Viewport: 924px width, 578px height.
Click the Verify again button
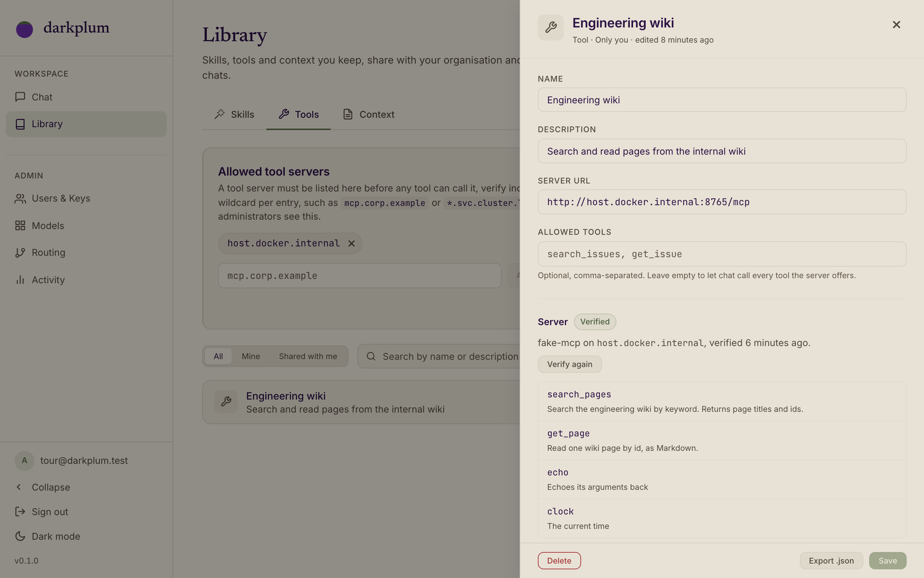pyautogui.click(x=570, y=364)
